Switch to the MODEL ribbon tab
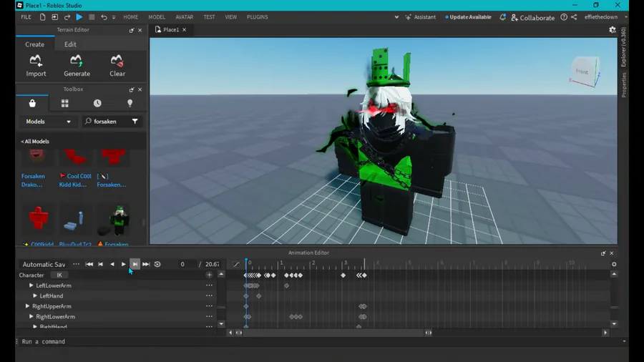This screenshot has height=362, width=644. pos(157,17)
